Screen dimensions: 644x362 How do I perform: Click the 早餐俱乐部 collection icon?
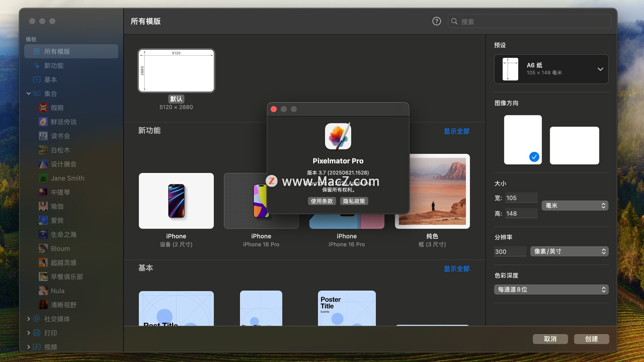pos(43,277)
